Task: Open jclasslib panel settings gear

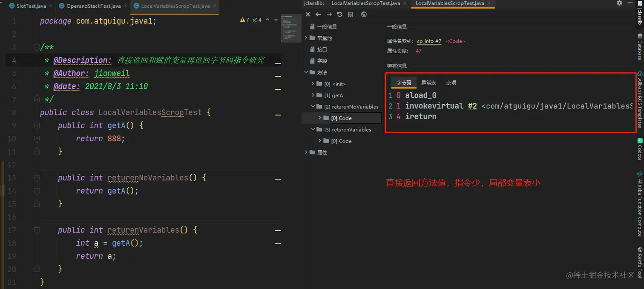Action: coord(619,3)
